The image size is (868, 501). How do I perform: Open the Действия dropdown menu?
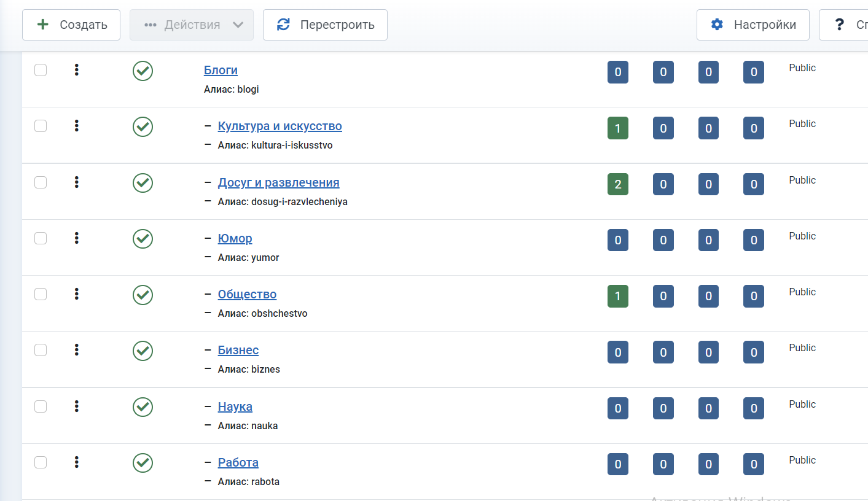[192, 25]
